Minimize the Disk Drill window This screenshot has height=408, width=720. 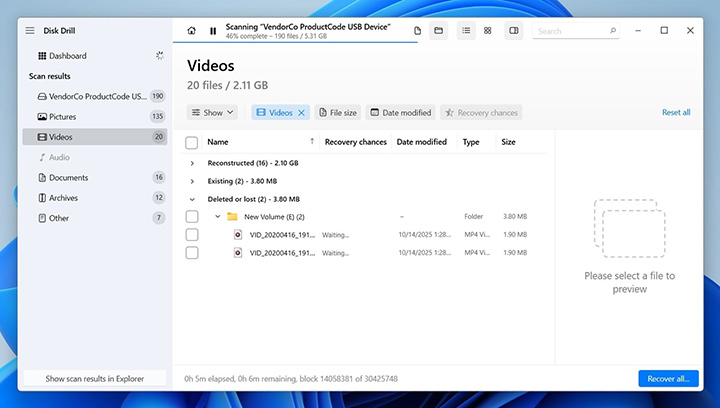coord(638,31)
